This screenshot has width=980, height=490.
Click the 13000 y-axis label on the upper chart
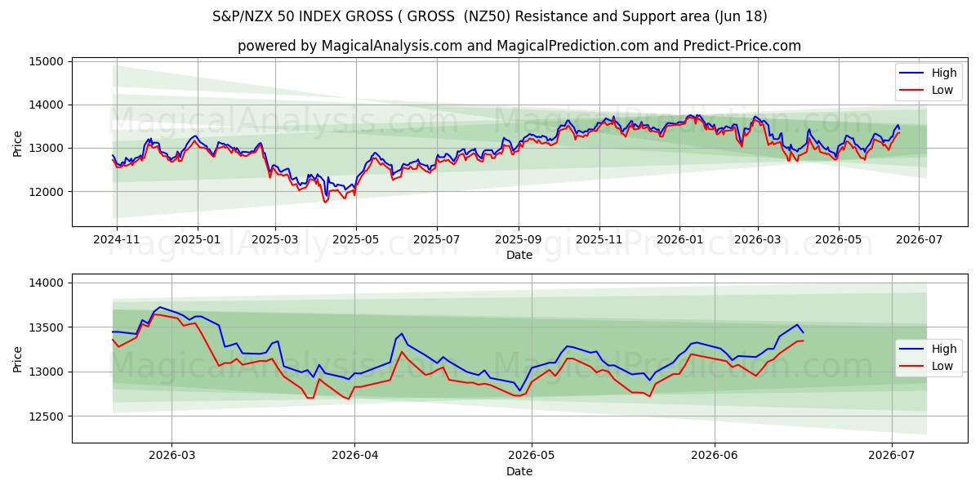(47, 149)
